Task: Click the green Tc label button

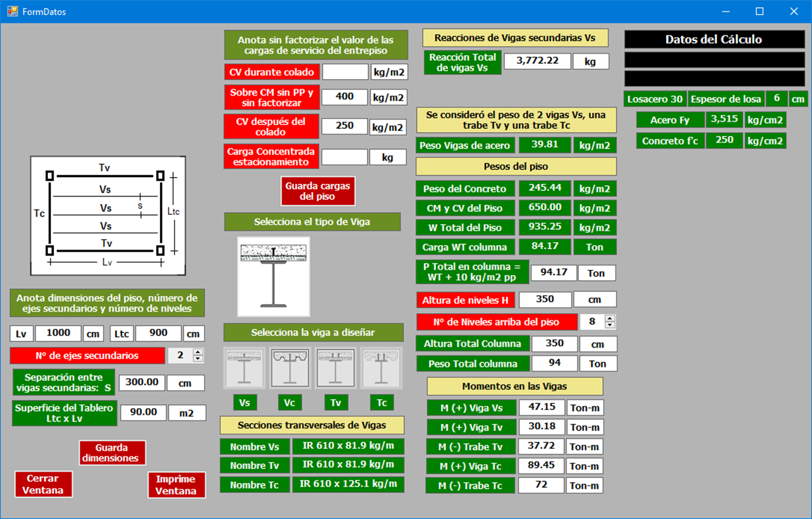Action: (x=382, y=403)
